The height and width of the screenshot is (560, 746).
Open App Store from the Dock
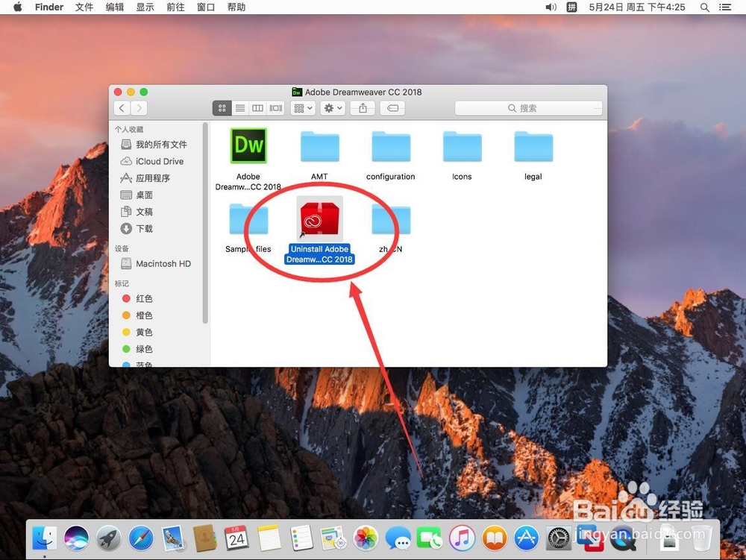tap(526, 538)
